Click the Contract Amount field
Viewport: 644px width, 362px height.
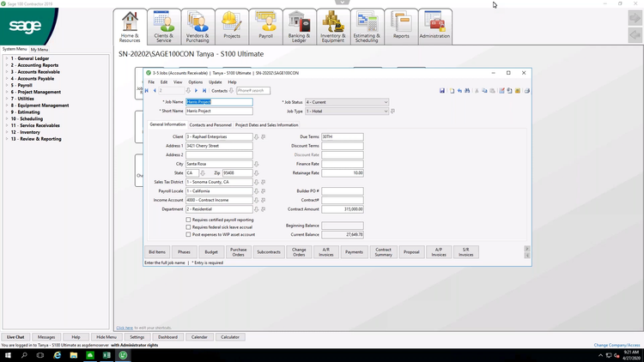click(x=343, y=209)
